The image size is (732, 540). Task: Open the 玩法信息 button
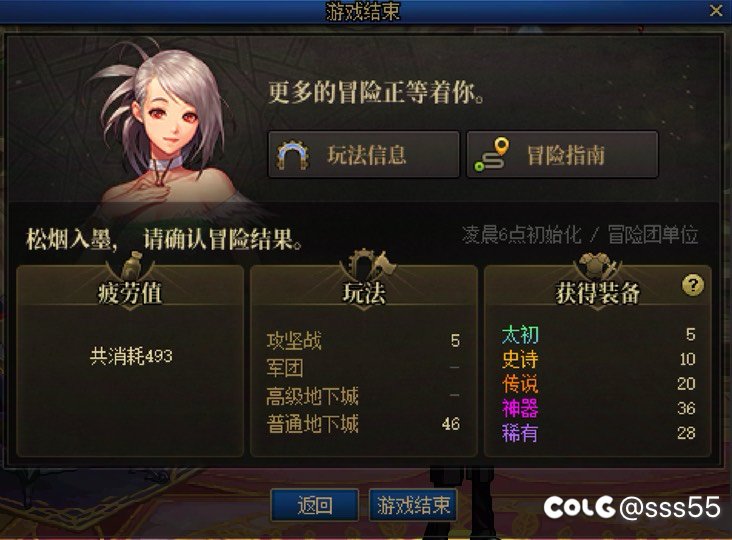pos(364,154)
